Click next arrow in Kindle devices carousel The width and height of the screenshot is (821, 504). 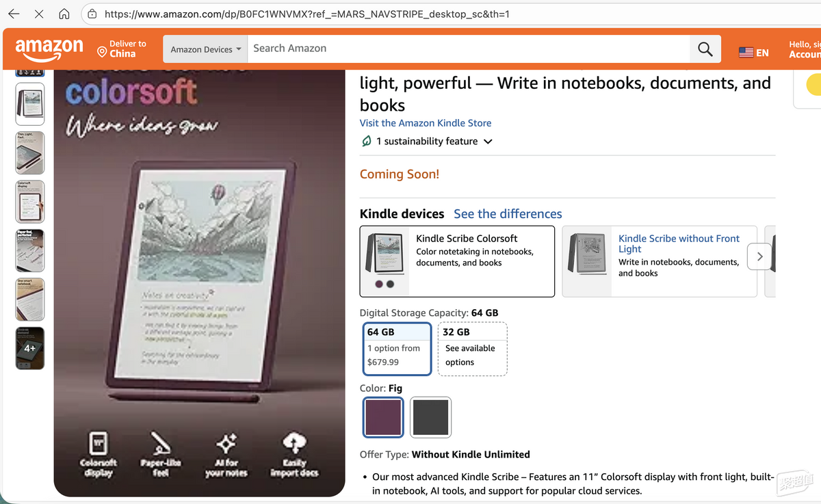pyautogui.click(x=759, y=256)
